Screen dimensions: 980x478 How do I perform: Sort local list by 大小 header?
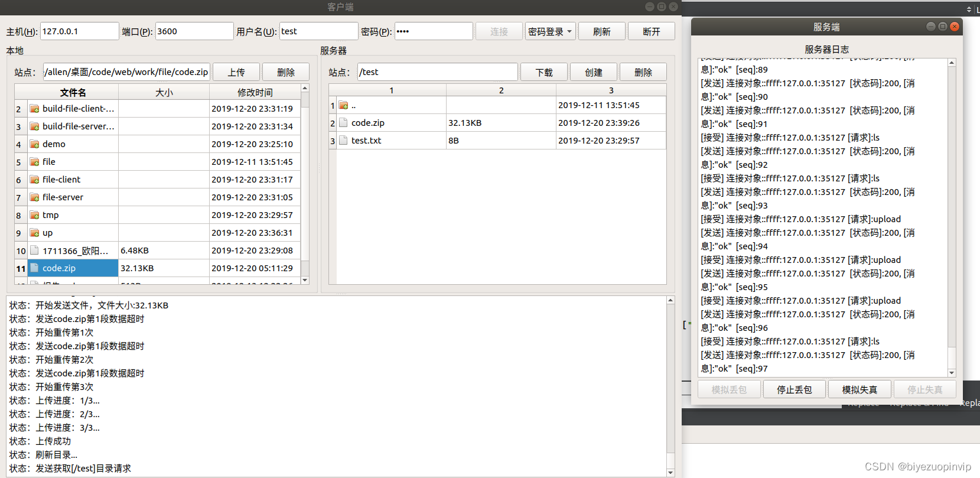164,92
